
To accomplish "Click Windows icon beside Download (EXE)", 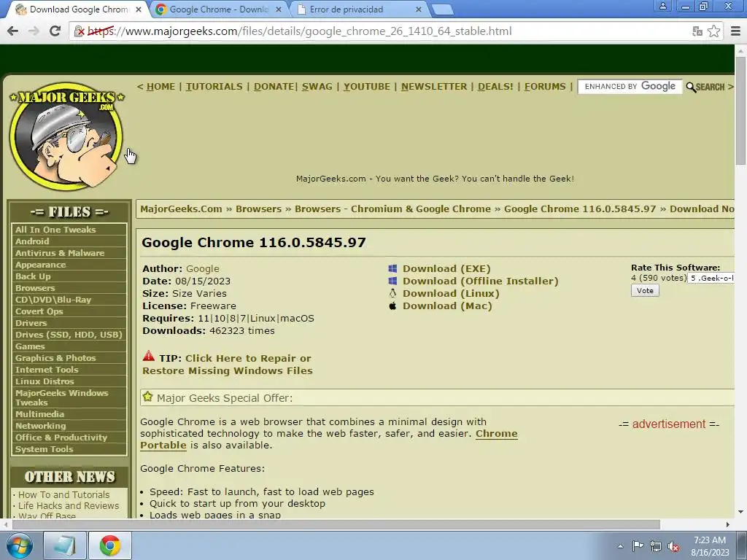I will coord(392,268).
